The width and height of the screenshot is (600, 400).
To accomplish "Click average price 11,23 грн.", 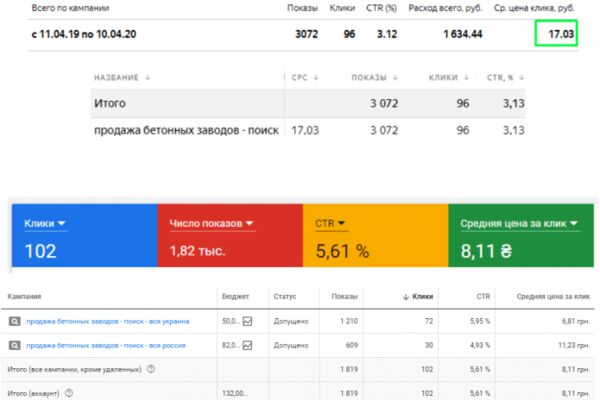I will 574,345.
